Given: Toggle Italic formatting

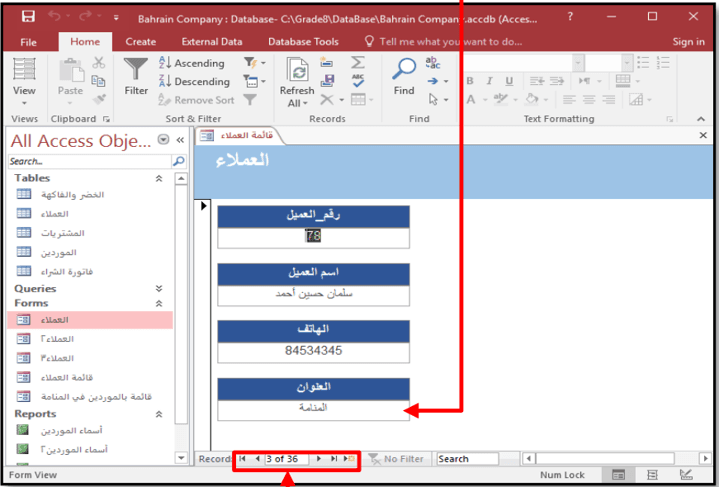Looking at the screenshot, I should click(x=489, y=81).
